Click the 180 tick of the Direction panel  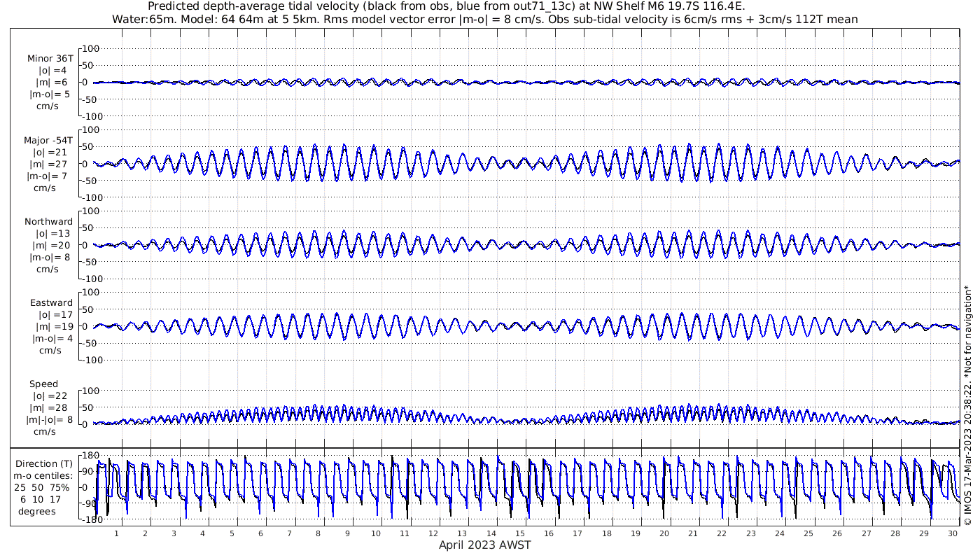(90, 456)
